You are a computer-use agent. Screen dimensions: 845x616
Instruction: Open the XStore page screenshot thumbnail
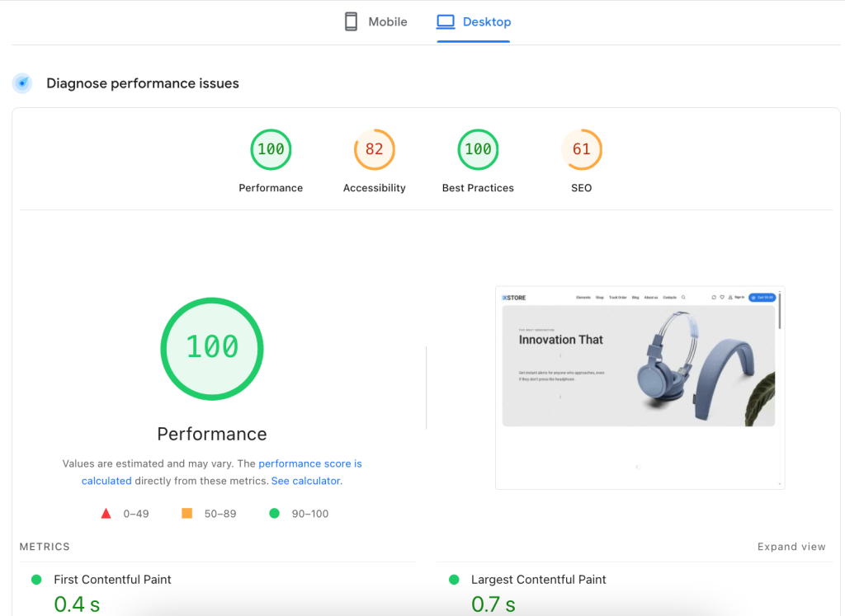click(639, 388)
